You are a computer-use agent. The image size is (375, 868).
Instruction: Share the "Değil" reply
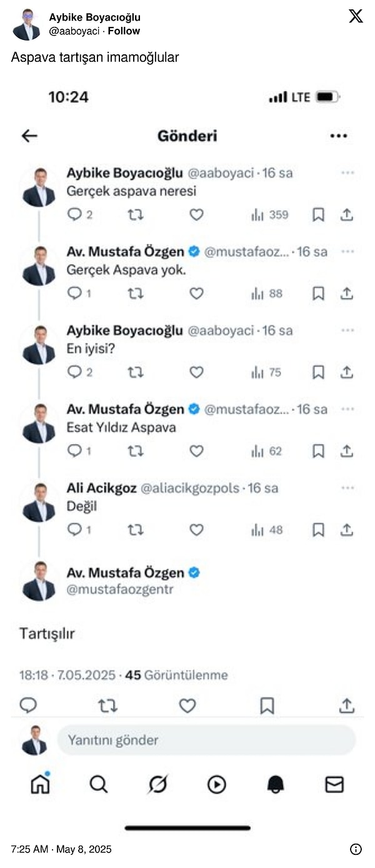pos(347,530)
